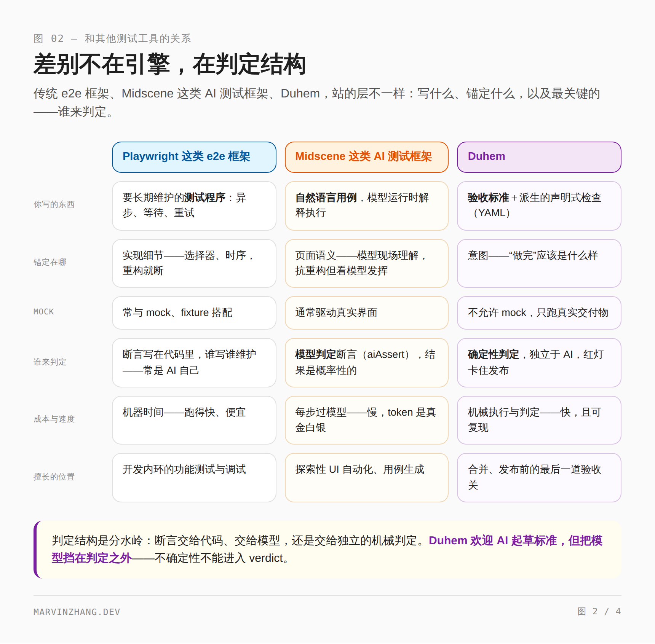Click the purple highlighted text 'Duhem 欢迎 AI 起草标准'
This screenshot has height=644, width=655.
493,540
